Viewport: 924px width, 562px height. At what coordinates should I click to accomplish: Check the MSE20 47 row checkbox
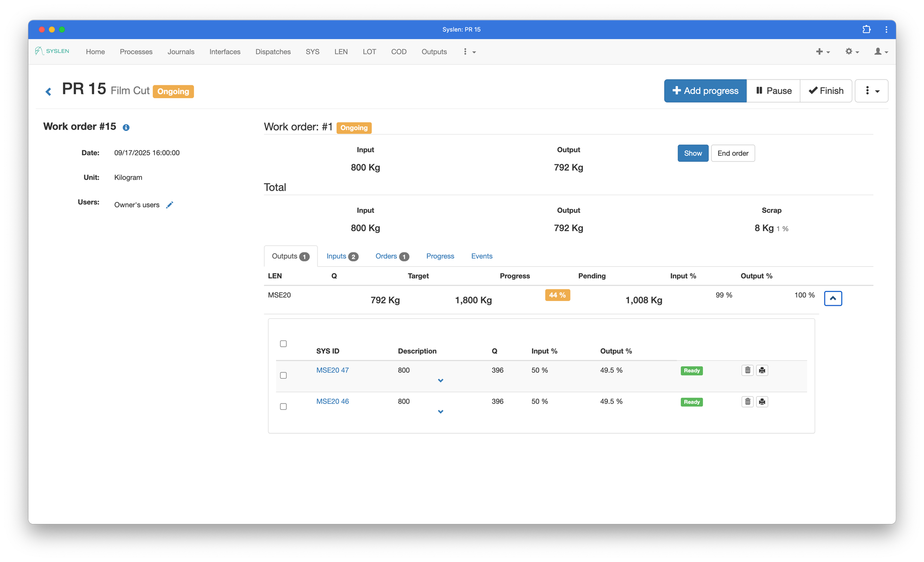283,376
